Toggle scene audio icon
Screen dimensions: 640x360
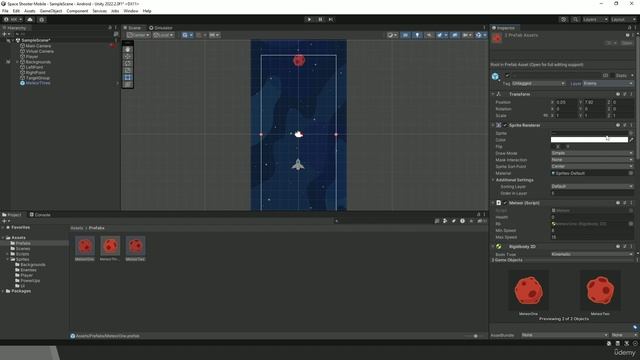[x=429, y=35]
